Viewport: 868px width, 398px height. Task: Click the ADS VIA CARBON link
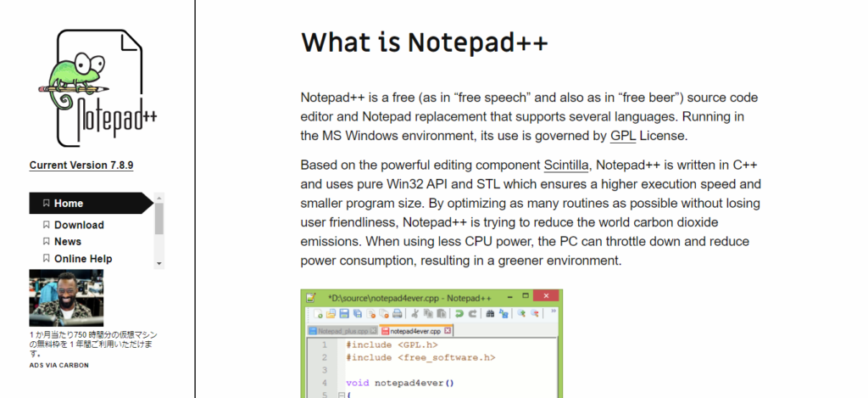pyautogui.click(x=58, y=365)
